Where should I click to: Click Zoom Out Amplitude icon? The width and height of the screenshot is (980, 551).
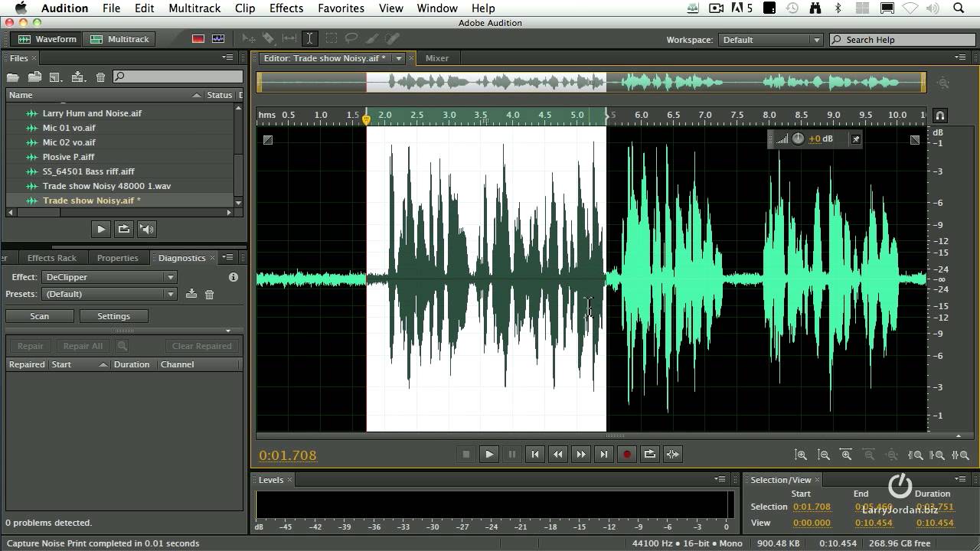pos(824,455)
